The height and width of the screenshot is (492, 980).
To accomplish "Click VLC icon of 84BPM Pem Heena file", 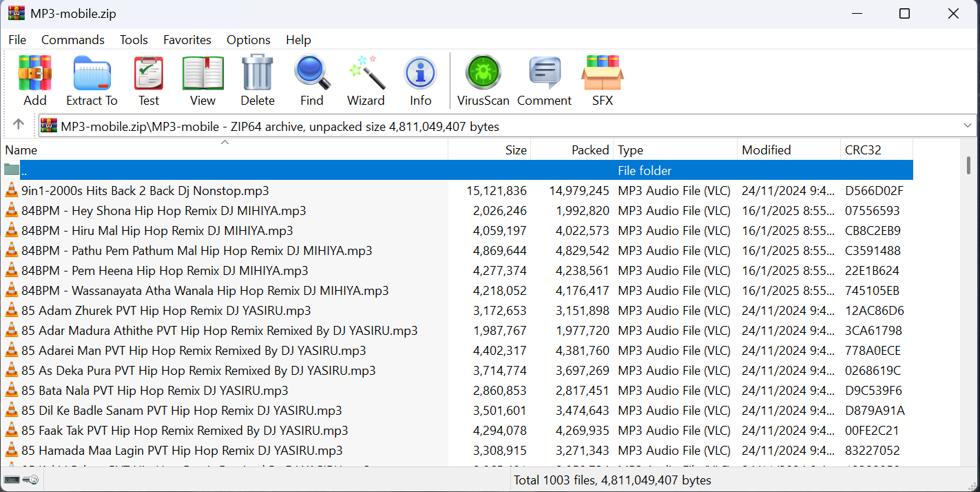I will pyautogui.click(x=12, y=270).
